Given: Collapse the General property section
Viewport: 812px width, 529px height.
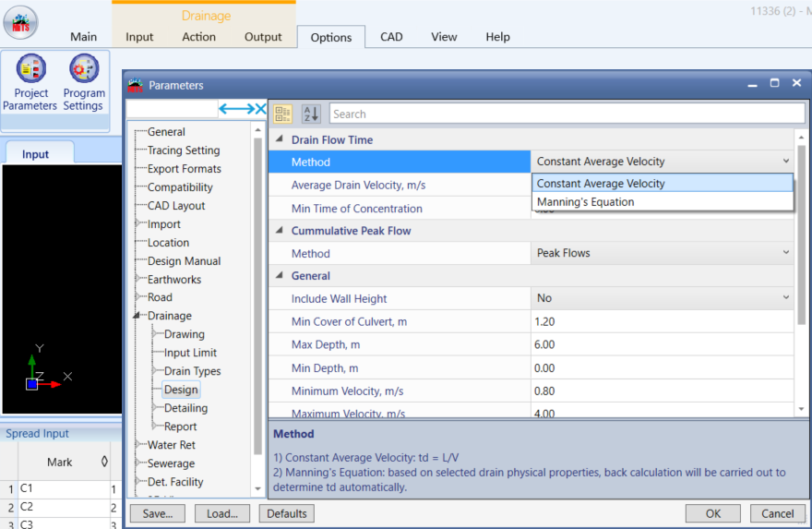Looking at the screenshot, I should click(x=279, y=275).
